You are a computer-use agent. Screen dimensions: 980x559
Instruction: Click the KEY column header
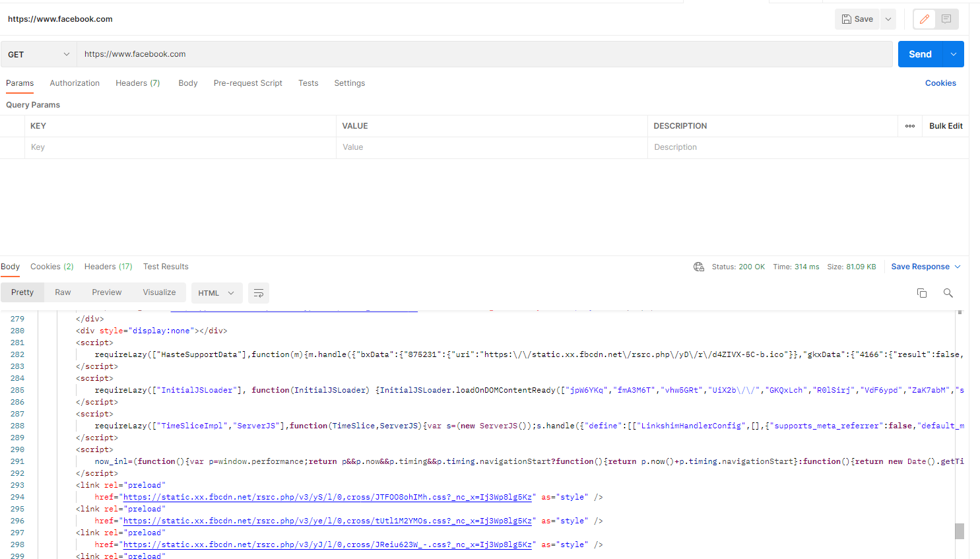coord(38,126)
